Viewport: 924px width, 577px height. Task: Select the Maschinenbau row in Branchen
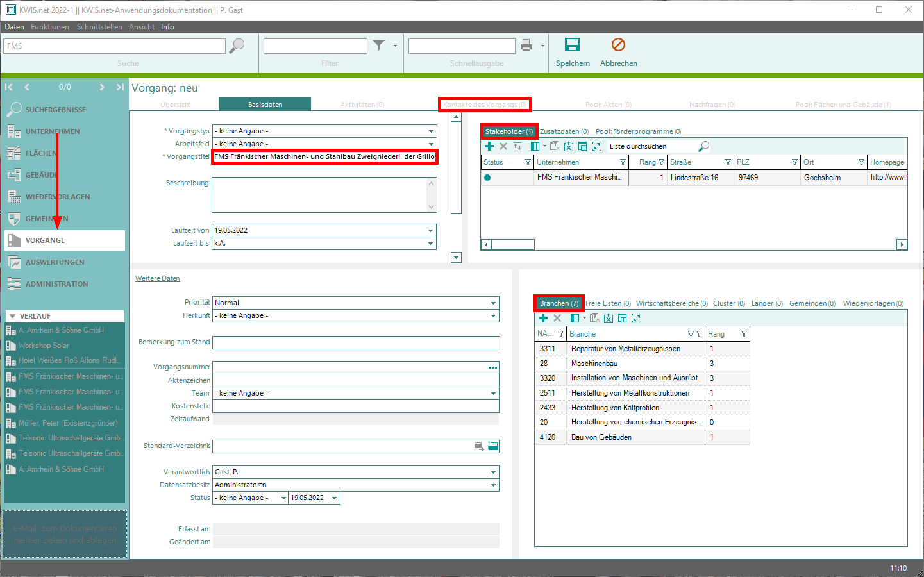point(642,364)
